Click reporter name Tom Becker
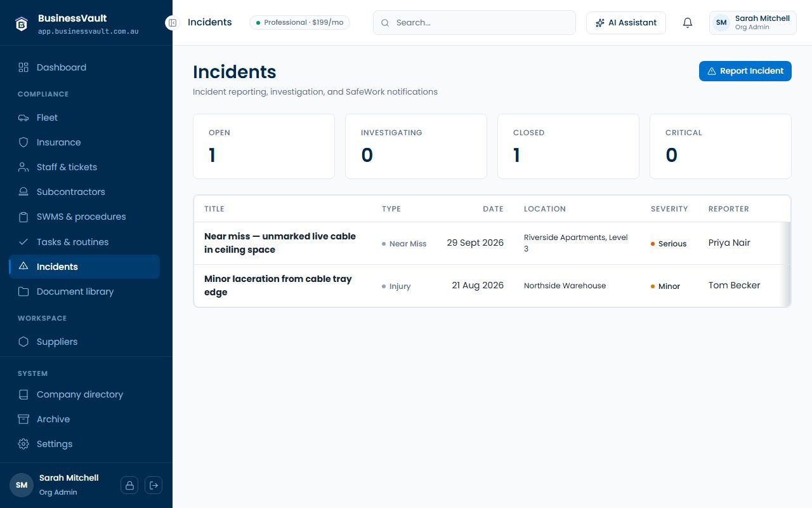This screenshot has width=812, height=508. (735, 285)
